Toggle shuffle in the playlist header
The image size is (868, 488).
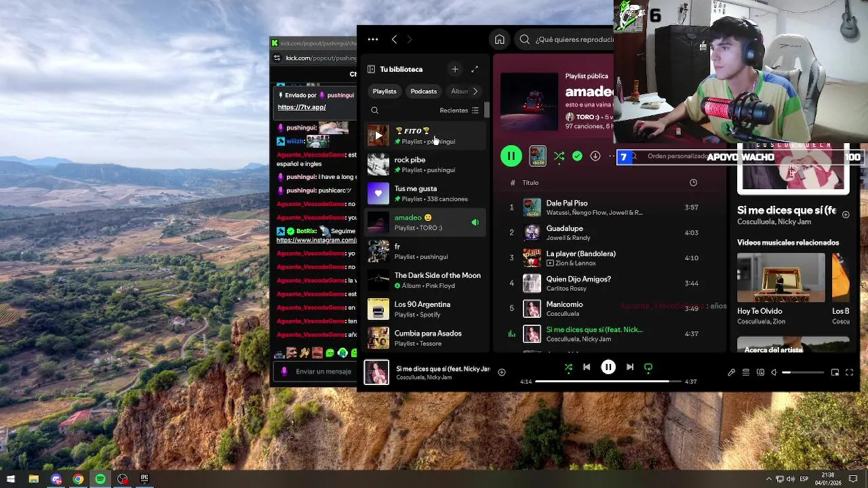click(x=559, y=156)
